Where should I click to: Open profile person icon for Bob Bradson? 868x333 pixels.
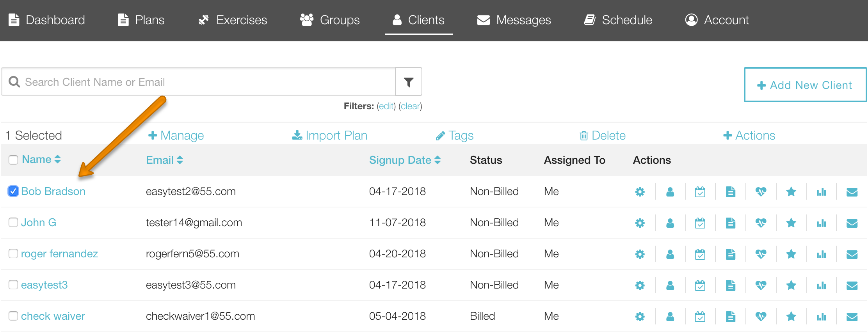click(x=670, y=191)
